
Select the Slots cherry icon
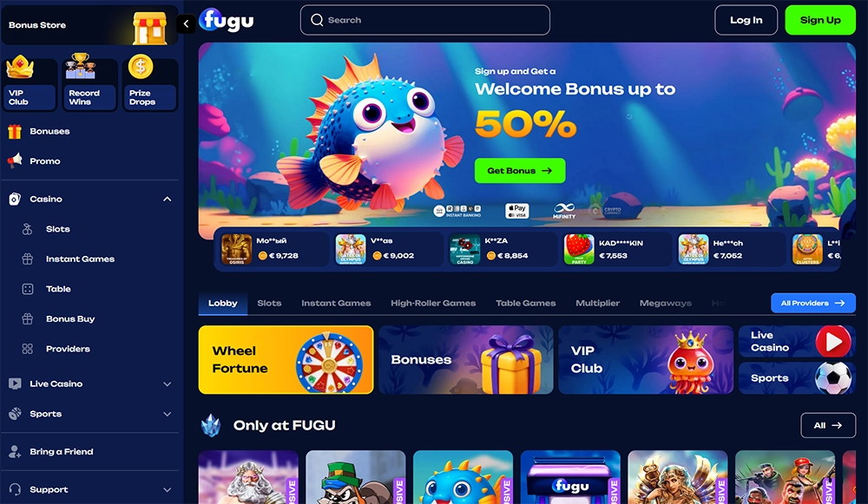pos(27,229)
